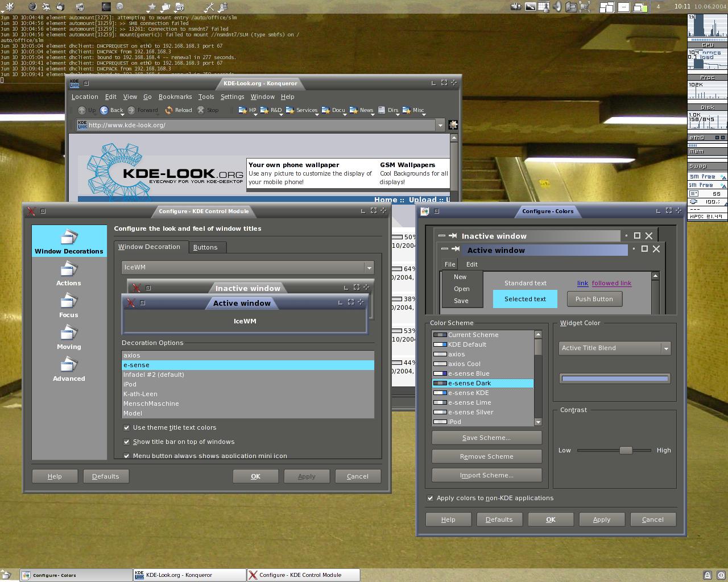
Task: Open Konqueror's Settings menu
Action: point(232,97)
